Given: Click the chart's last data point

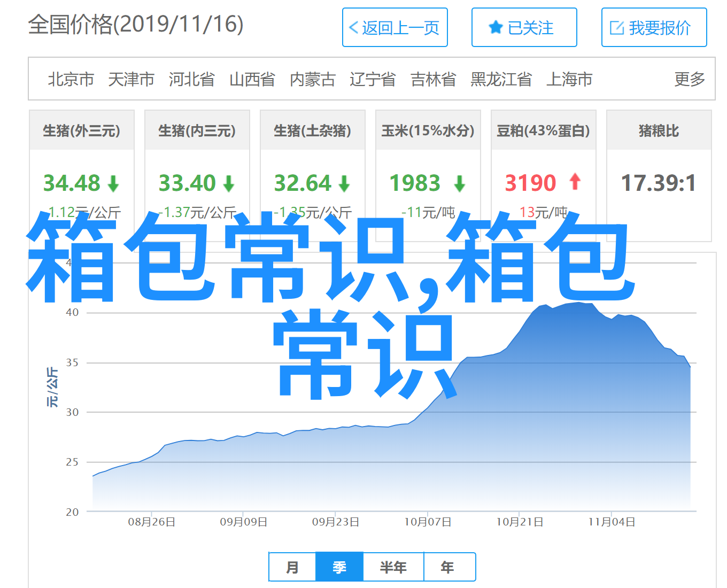Looking at the screenshot, I should coord(690,367).
